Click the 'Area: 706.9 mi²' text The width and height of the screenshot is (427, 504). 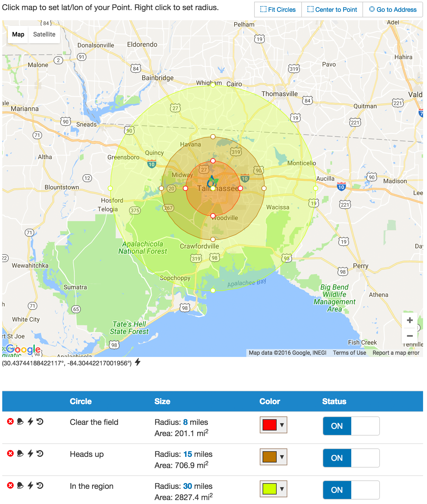click(x=181, y=465)
